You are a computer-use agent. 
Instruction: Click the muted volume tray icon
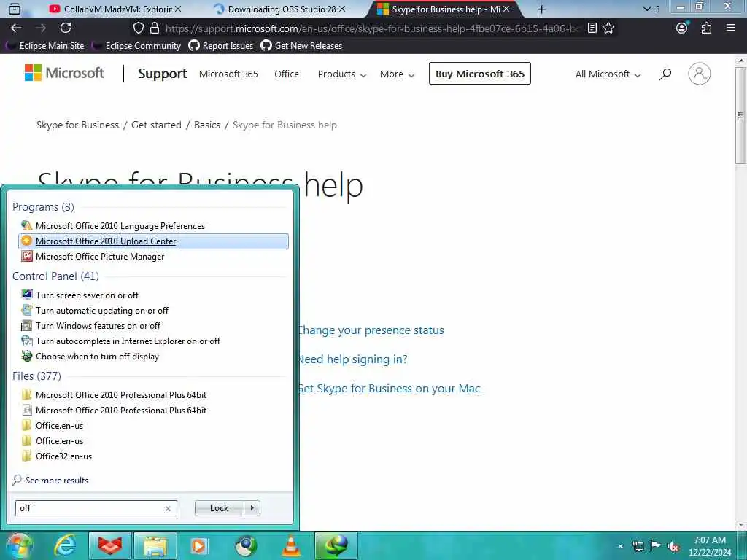tap(673, 546)
